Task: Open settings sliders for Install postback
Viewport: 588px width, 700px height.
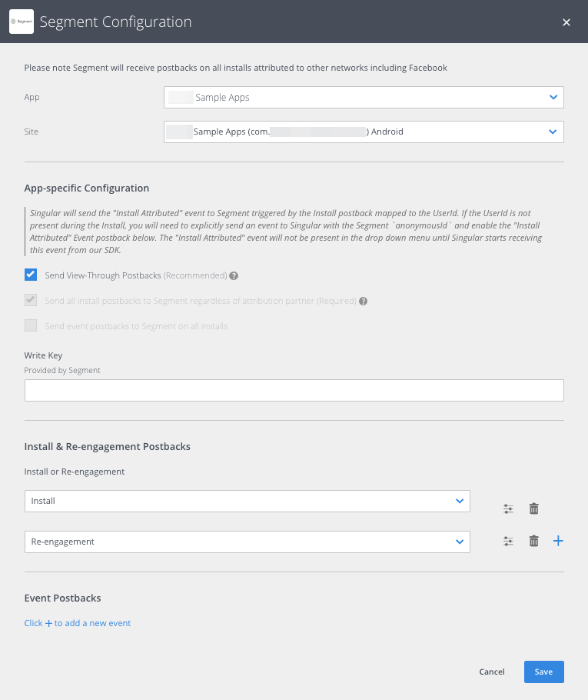Action: point(508,508)
